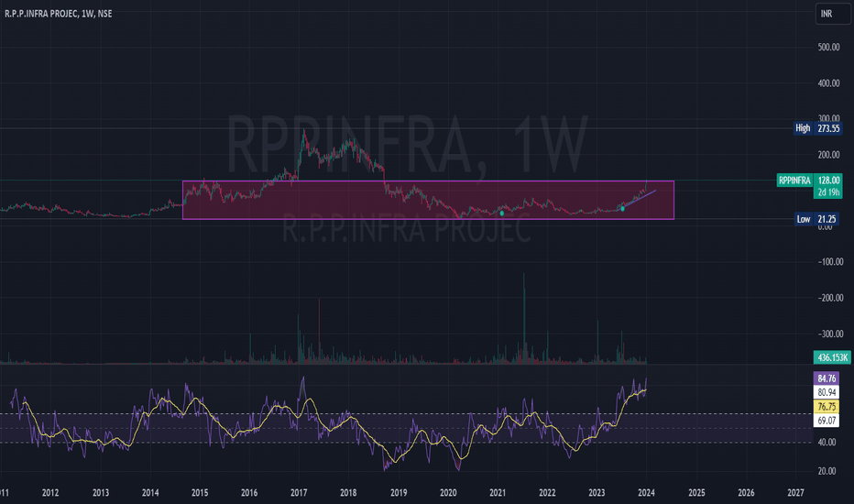854x504 pixels.
Task: Click the 2018 year on time axis
Action: 348,493
